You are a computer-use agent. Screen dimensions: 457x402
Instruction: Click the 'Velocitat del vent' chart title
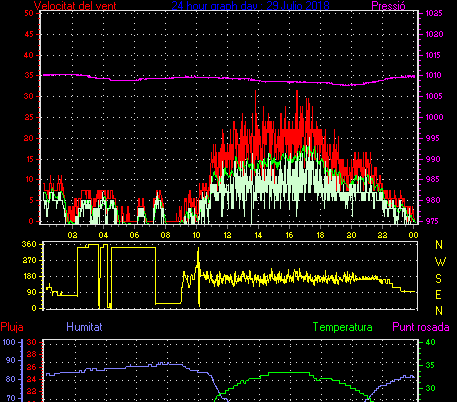tap(75, 5)
